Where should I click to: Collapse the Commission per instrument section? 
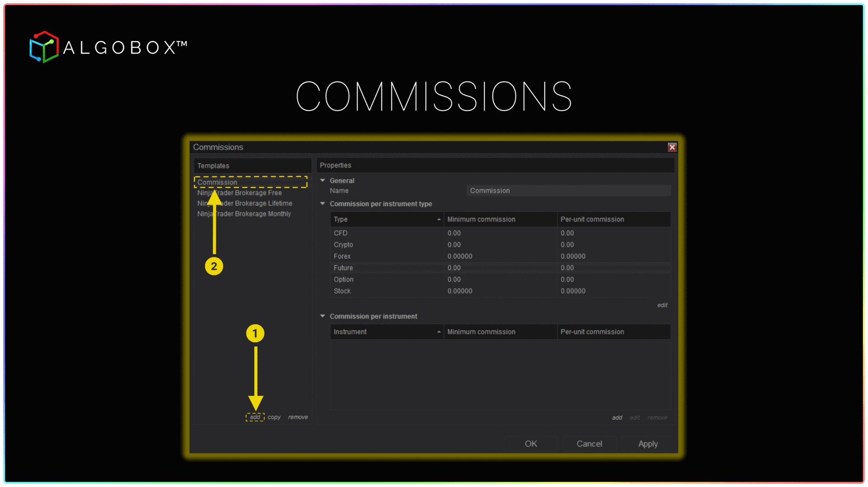(x=323, y=317)
